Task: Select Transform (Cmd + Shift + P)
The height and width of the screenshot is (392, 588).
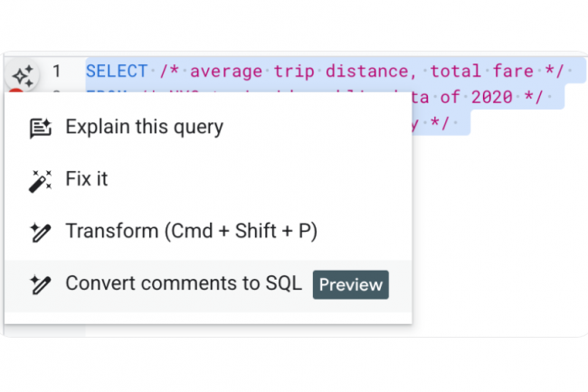Action: point(191,232)
